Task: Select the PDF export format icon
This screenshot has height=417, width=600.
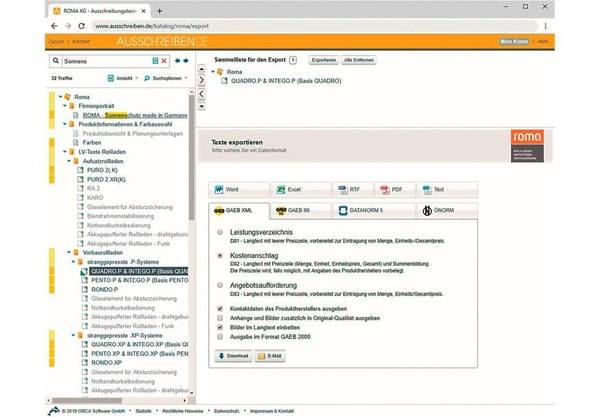Action: coord(384,188)
